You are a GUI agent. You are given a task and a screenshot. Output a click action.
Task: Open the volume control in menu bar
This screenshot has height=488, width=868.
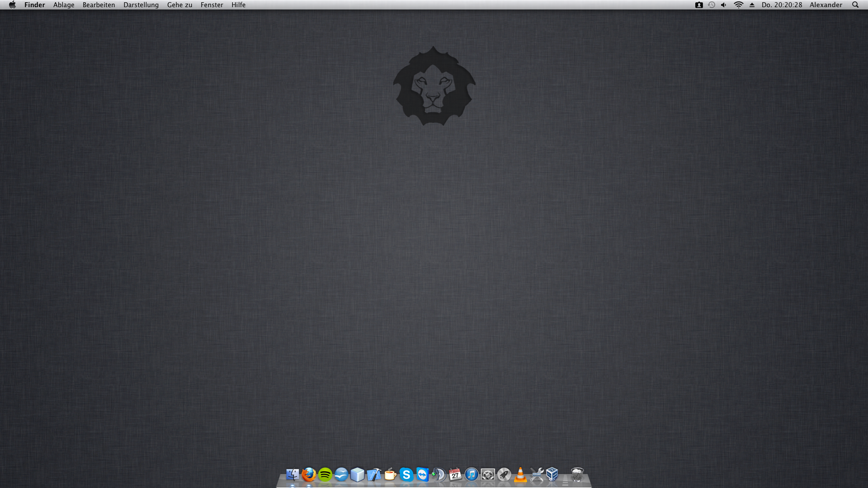click(724, 5)
